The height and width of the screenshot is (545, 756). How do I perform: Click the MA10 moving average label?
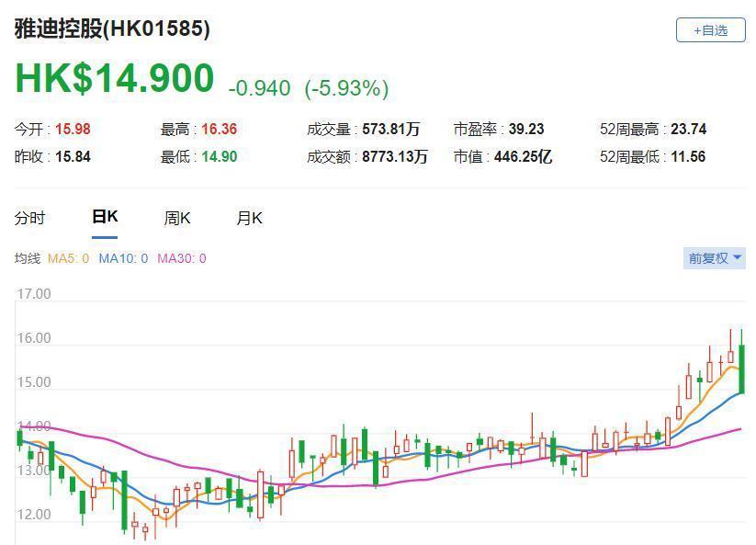click(123, 258)
